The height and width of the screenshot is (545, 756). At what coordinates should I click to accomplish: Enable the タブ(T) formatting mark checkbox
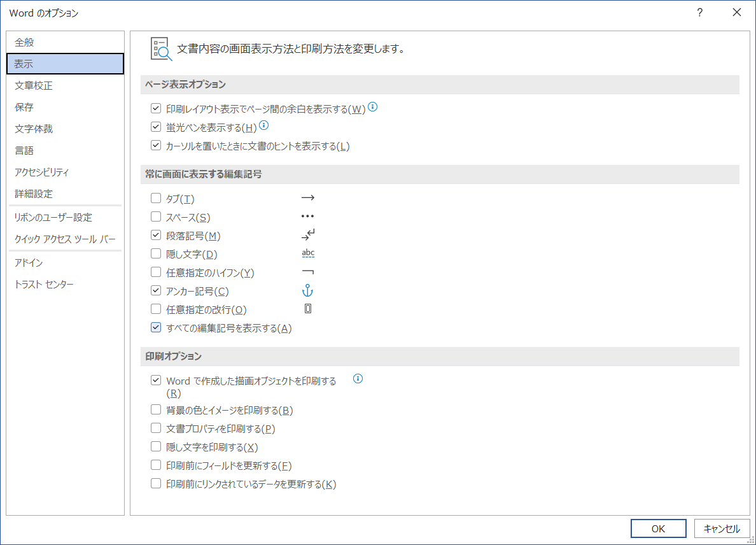pos(156,198)
